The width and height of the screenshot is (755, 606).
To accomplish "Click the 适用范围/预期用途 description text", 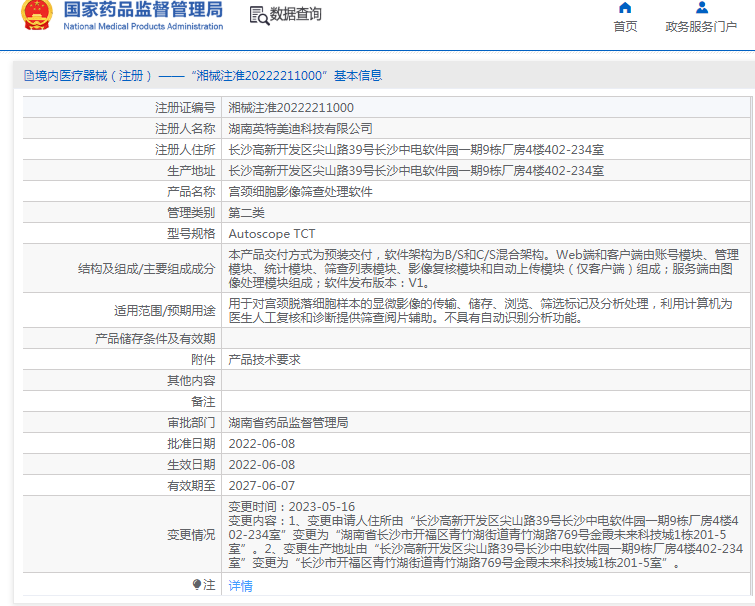I will pos(480,310).
